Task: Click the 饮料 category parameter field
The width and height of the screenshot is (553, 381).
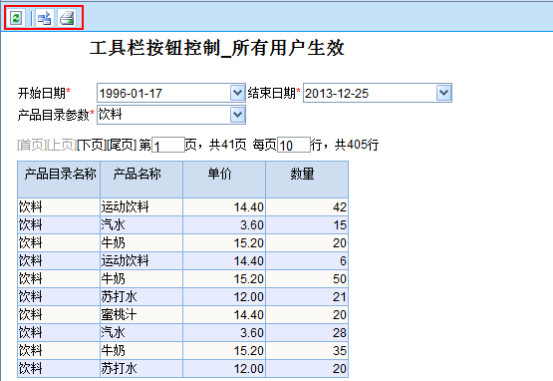Action: point(164,115)
